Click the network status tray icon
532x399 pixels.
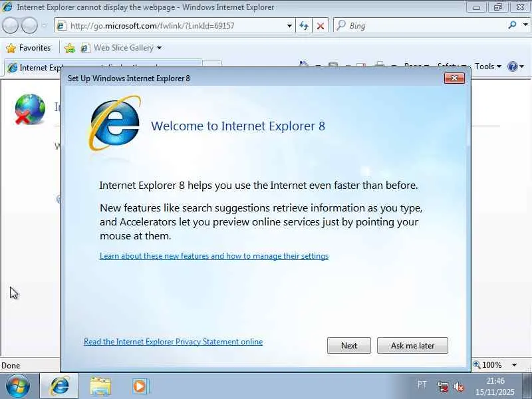(442, 386)
